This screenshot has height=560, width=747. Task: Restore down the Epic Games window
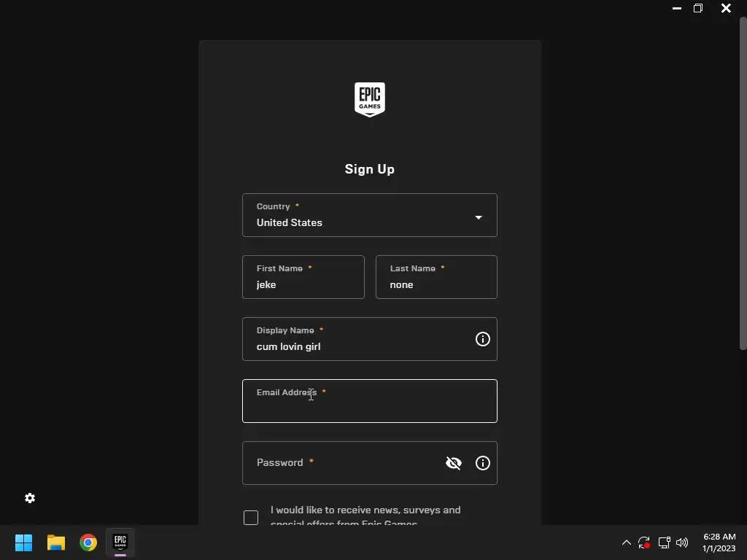[x=698, y=8]
